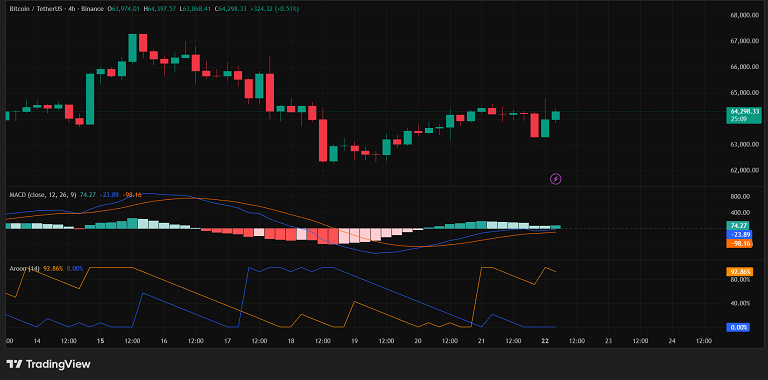Open the Aroon (14) indicator legend
The width and height of the screenshot is (768, 380).
tap(24, 268)
